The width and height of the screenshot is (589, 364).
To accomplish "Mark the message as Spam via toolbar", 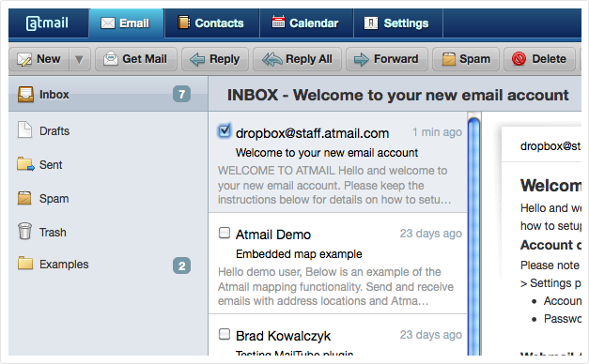I will [x=466, y=59].
